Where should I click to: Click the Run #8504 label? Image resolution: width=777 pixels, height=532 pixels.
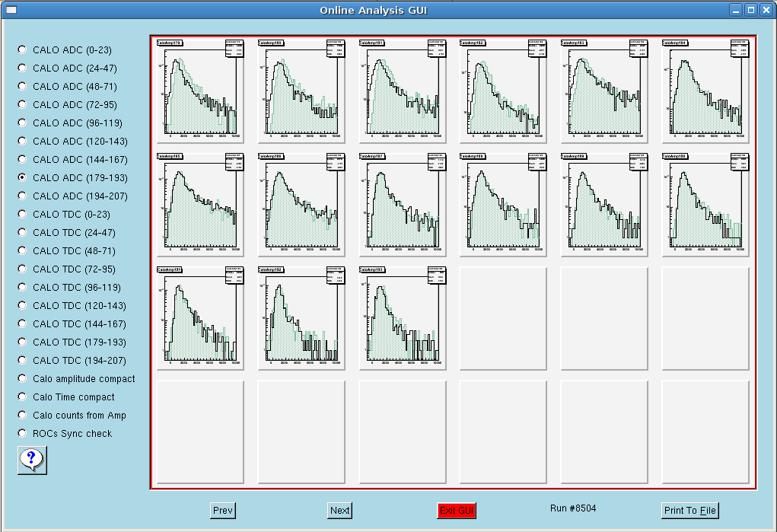573,508
